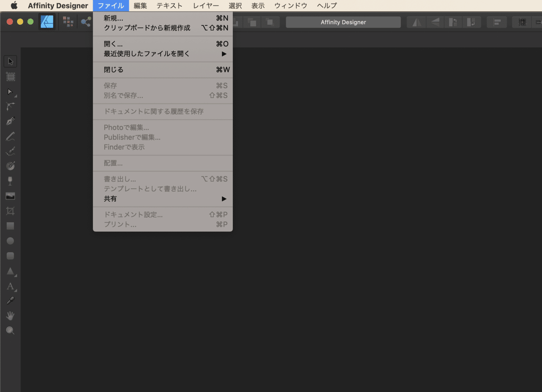Click Photoで編集... menu item
This screenshot has height=392, width=542.
pos(163,127)
